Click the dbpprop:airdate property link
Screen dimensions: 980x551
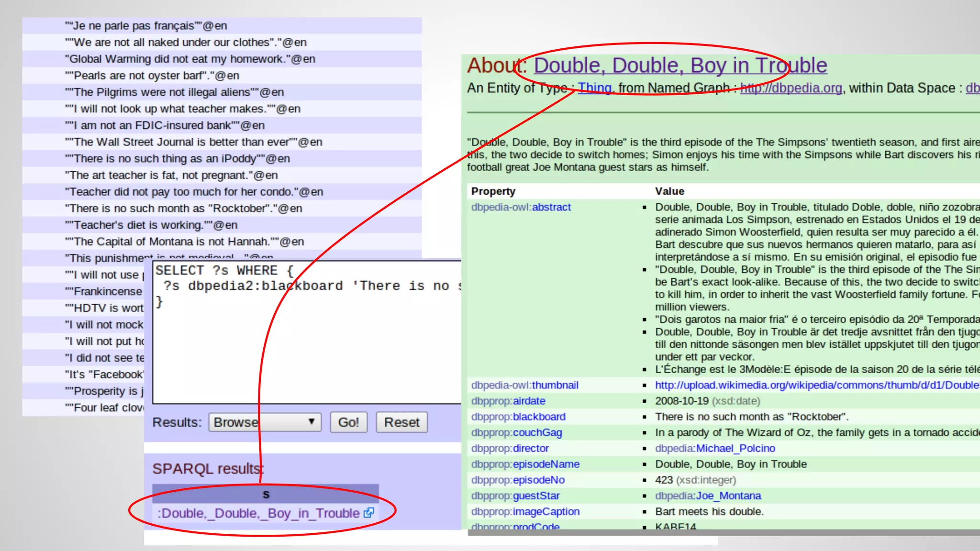tap(508, 401)
